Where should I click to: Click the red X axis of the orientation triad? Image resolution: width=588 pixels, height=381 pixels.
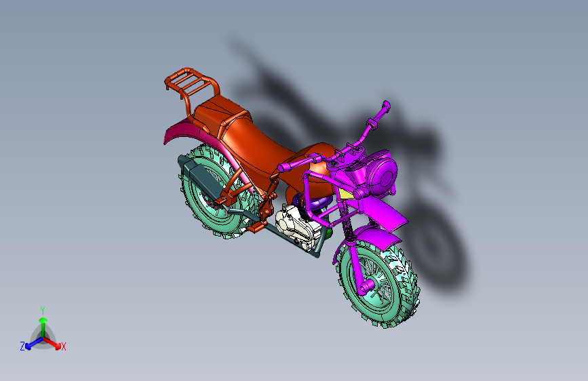[52, 343]
